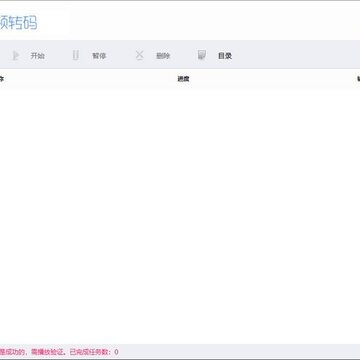Click the 开始 (Start) toolbar label

(x=38, y=56)
